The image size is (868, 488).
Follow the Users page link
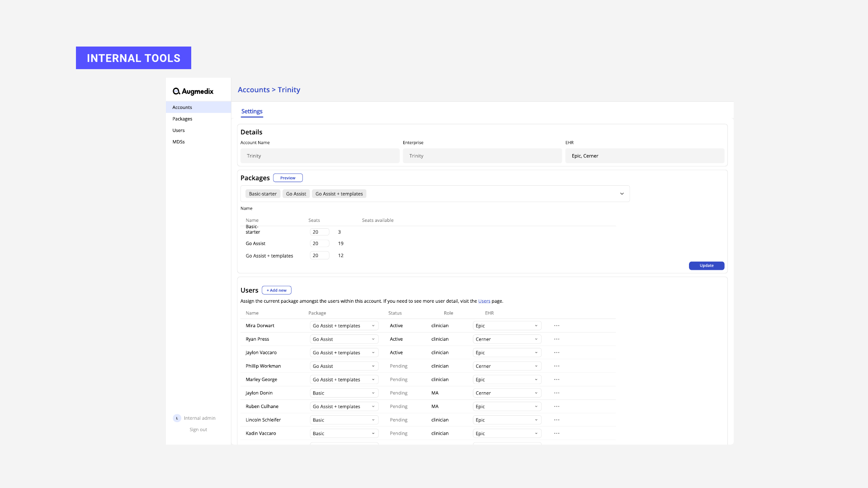tap(484, 301)
